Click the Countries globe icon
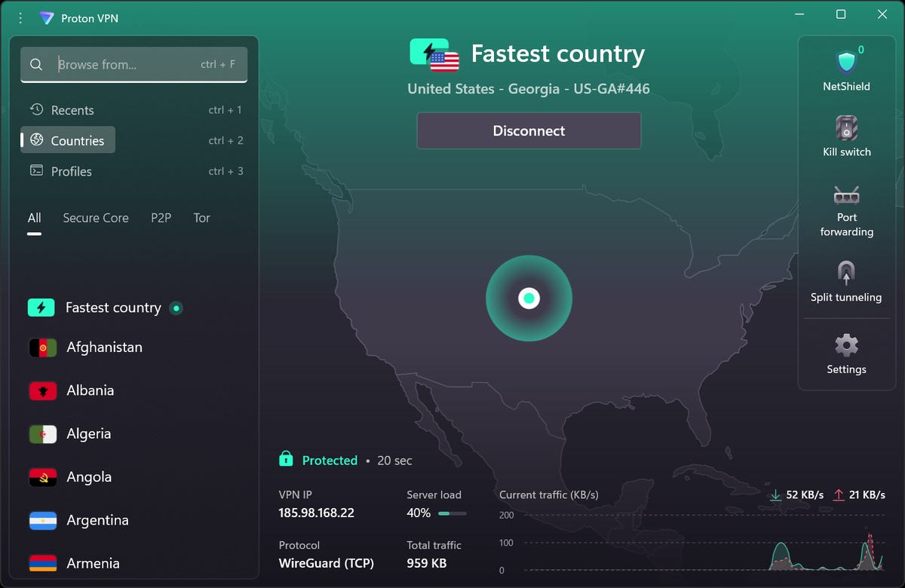 coord(36,139)
